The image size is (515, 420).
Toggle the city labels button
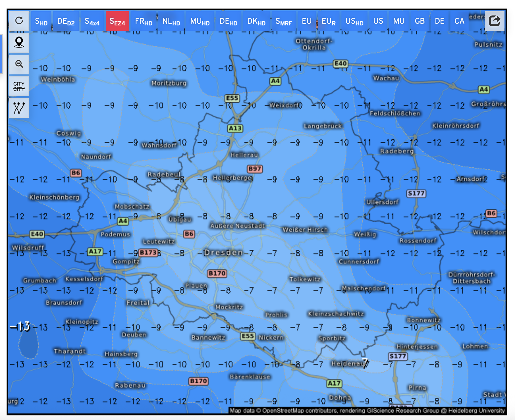click(19, 86)
